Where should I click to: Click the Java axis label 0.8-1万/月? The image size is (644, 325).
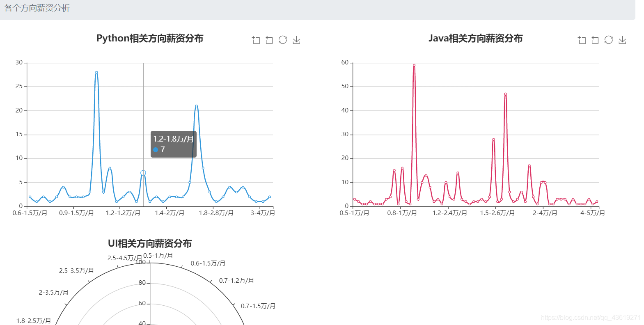pyautogui.click(x=402, y=213)
